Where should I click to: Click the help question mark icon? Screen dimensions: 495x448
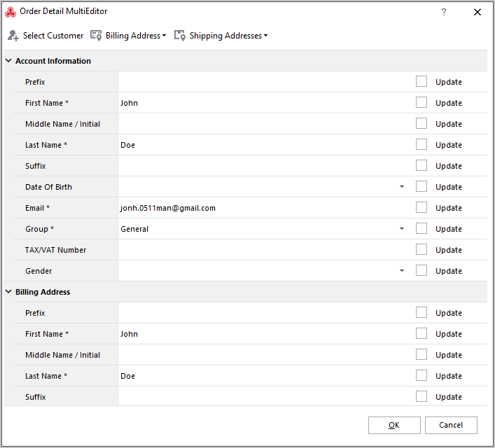444,12
